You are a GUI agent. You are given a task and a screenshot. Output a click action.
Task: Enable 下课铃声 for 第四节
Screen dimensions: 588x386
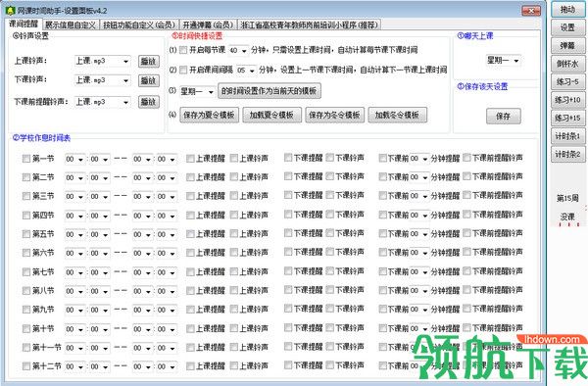click(329, 214)
